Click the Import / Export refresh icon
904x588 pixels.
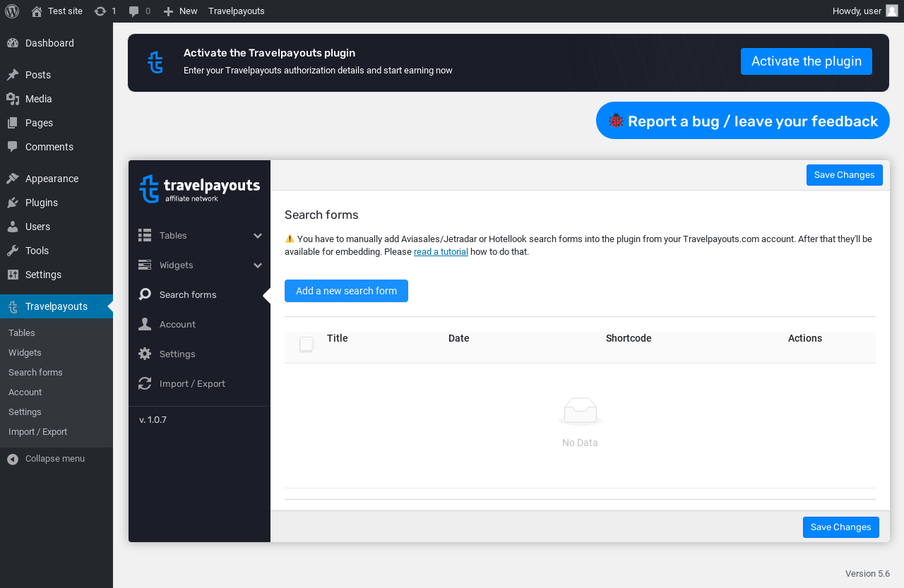pos(145,383)
